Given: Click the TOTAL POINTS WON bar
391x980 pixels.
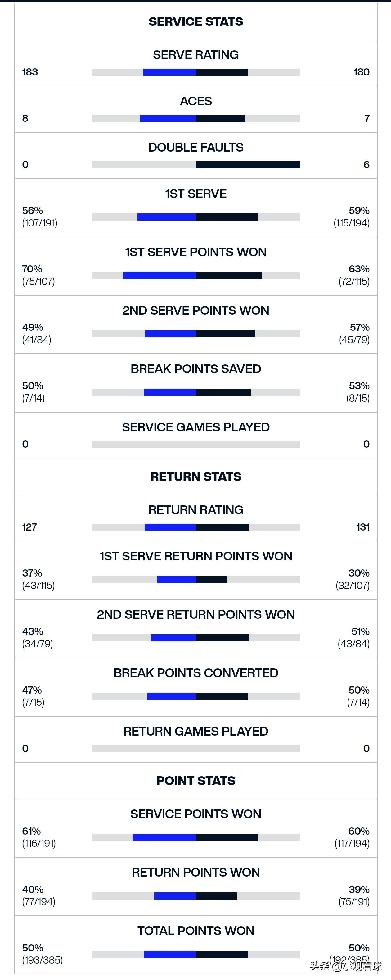Looking at the screenshot, I should click(196, 954).
